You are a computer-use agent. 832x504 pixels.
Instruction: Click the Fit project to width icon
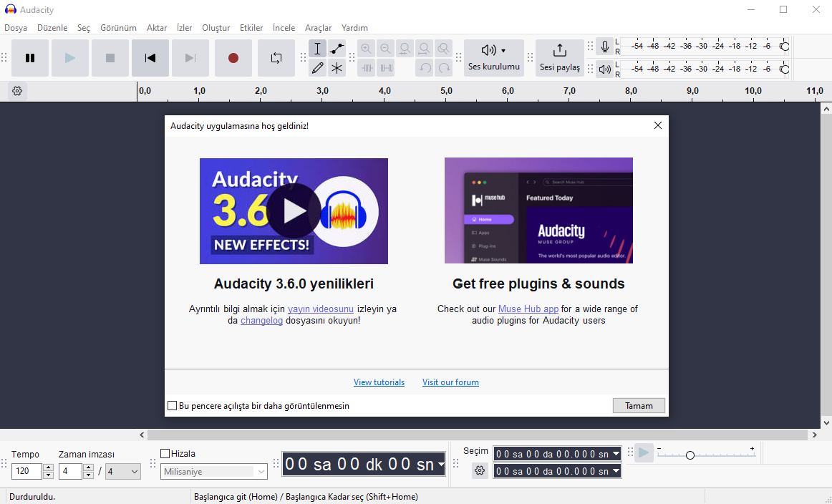(x=424, y=49)
